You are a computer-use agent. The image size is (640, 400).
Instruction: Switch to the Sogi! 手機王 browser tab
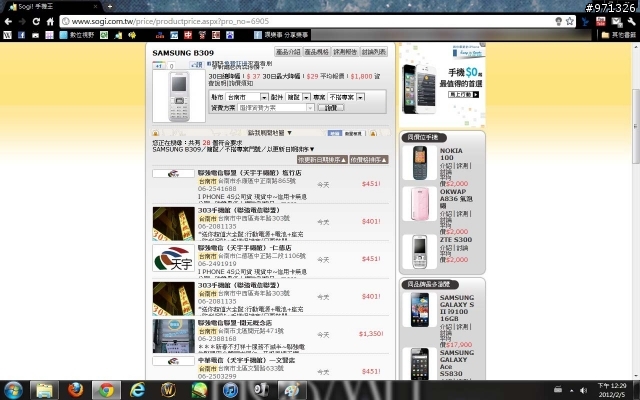click(x=51, y=7)
